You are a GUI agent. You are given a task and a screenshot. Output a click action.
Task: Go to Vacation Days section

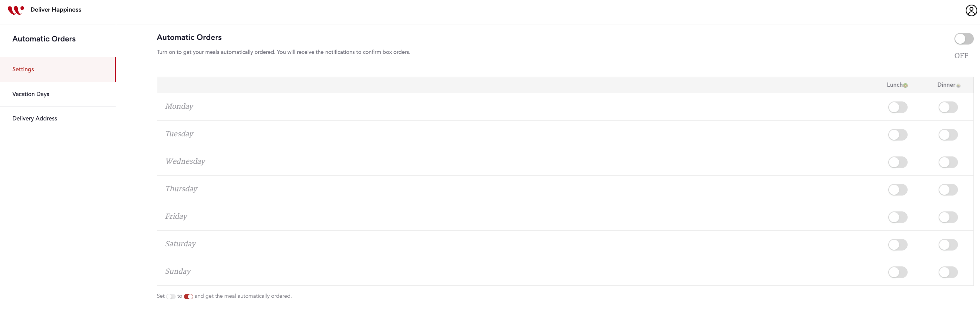pyautogui.click(x=31, y=94)
